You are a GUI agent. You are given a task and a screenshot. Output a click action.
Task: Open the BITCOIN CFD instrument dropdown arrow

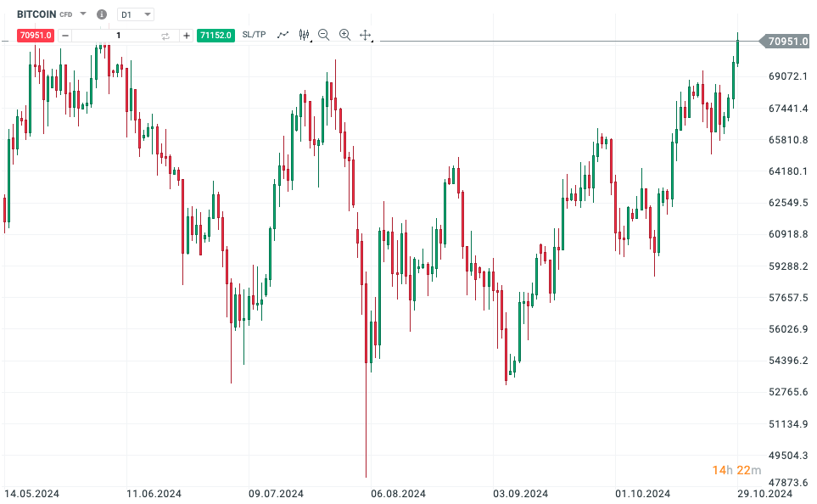pyautogui.click(x=83, y=14)
